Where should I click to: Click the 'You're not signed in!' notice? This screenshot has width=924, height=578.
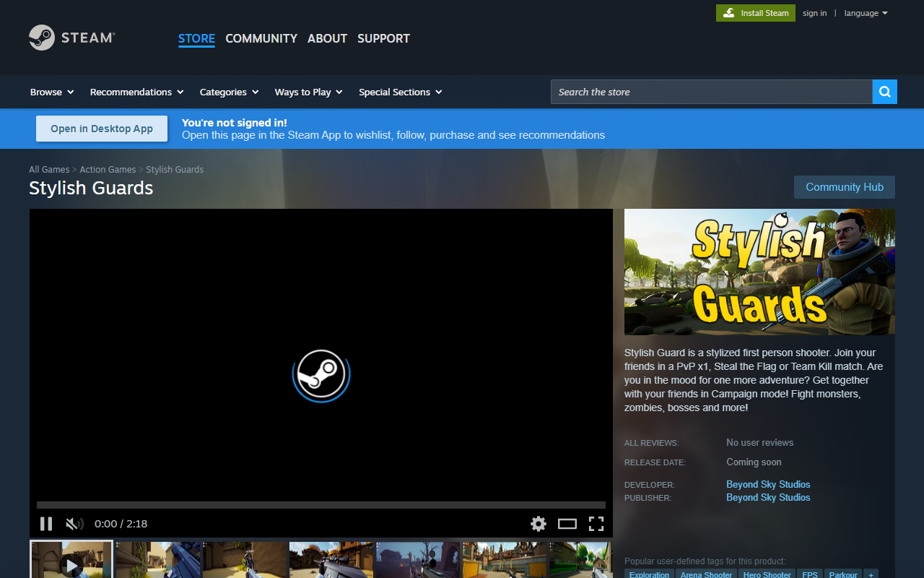click(x=235, y=123)
